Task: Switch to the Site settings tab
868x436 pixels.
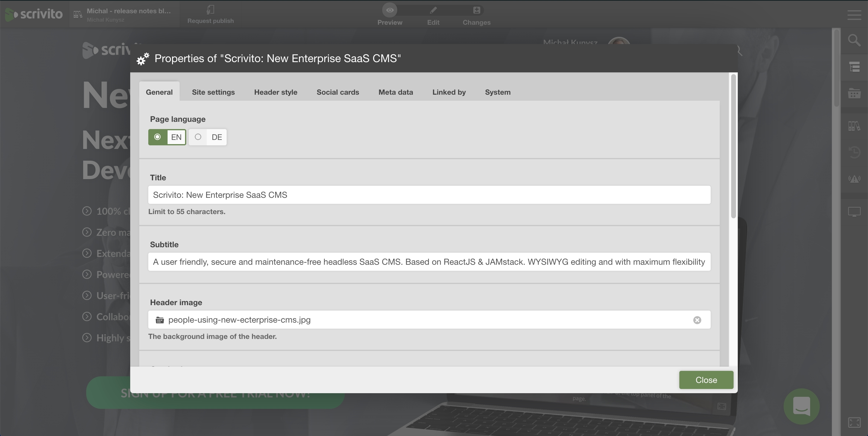Action: [x=213, y=92]
